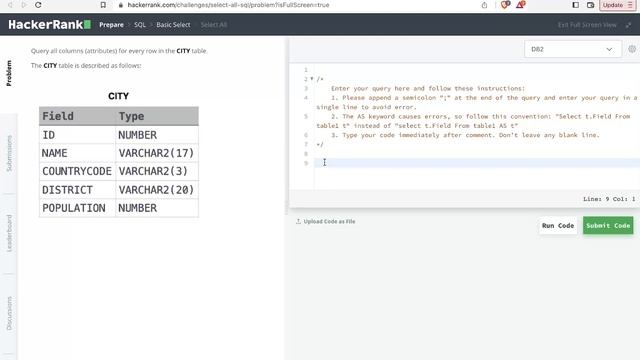
Task: Click the Type column header
Action: [x=157, y=116]
